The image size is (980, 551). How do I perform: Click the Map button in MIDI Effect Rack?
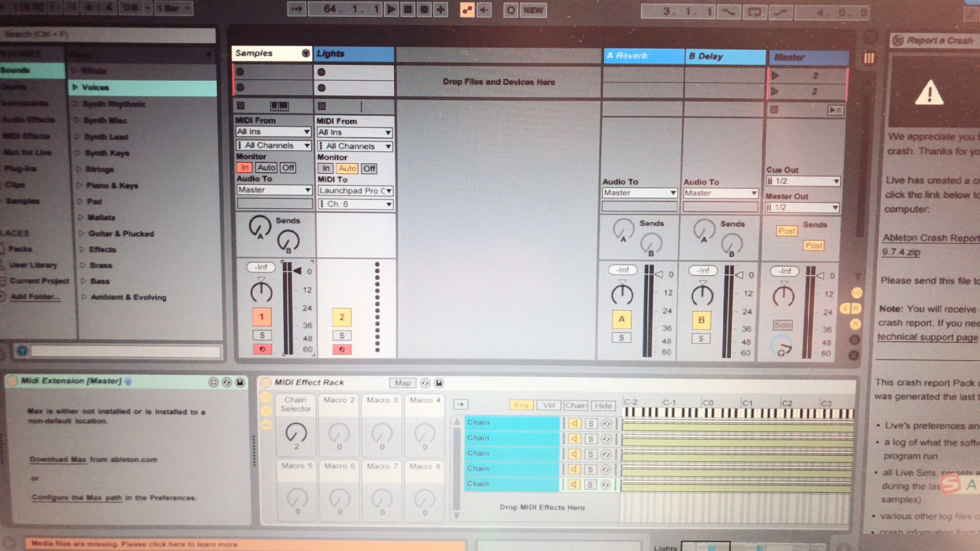(402, 383)
